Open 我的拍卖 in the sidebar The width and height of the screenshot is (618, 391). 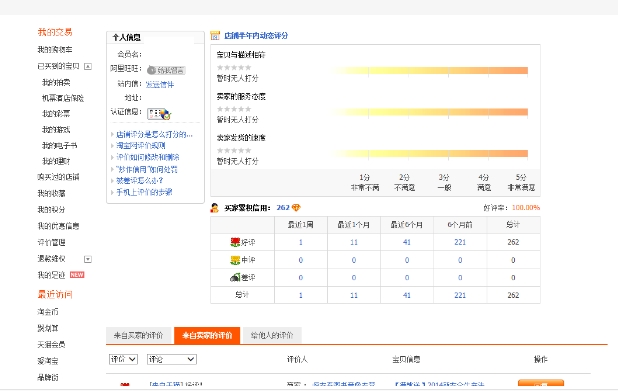click(x=56, y=82)
